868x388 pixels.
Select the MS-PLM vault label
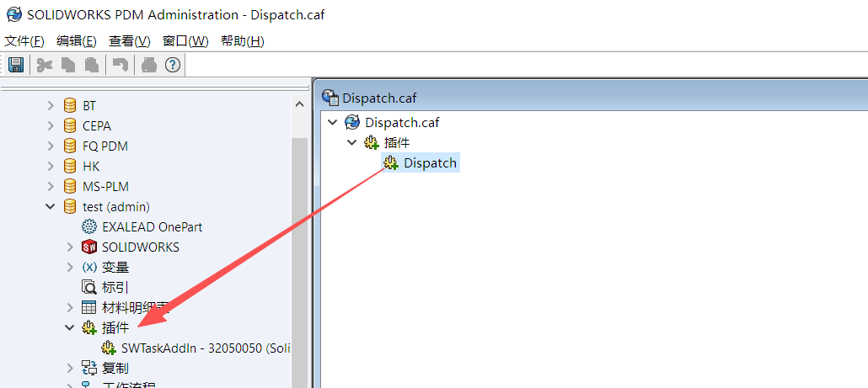pyautogui.click(x=105, y=186)
